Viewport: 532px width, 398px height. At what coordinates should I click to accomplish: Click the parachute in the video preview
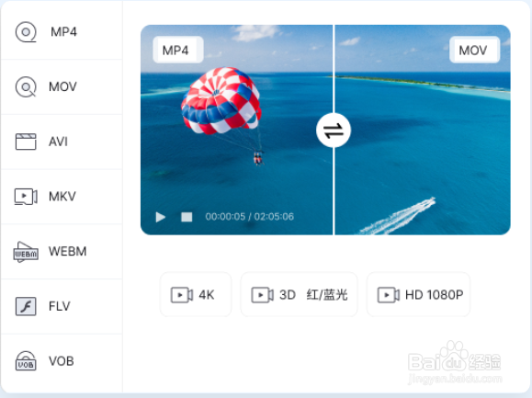click(221, 101)
